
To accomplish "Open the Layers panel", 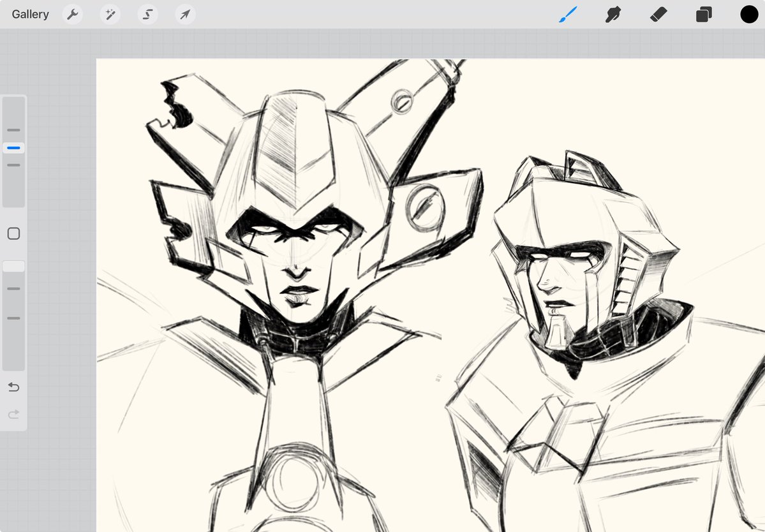I will pyautogui.click(x=704, y=15).
